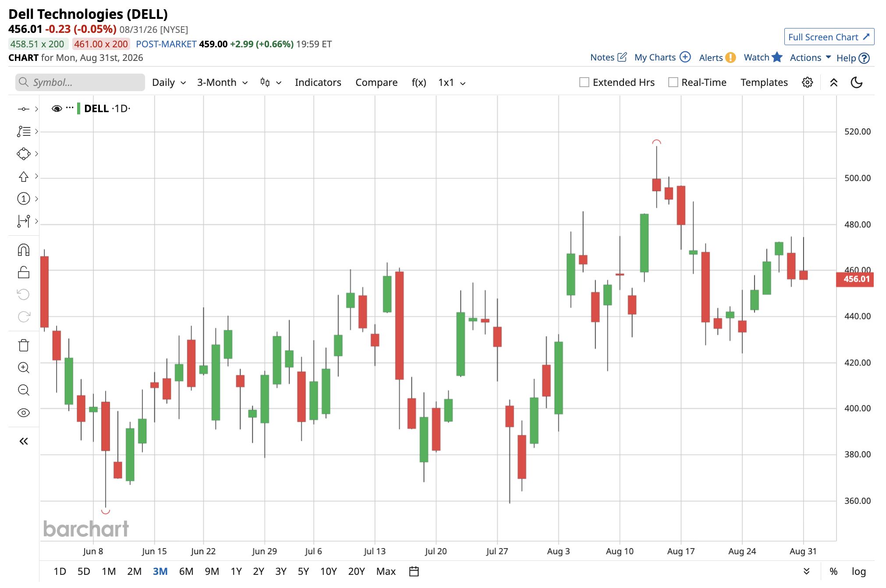Open the 3-Month period dropdown
Image resolution: width=886 pixels, height=588 pixels.
tap(222, 82)
